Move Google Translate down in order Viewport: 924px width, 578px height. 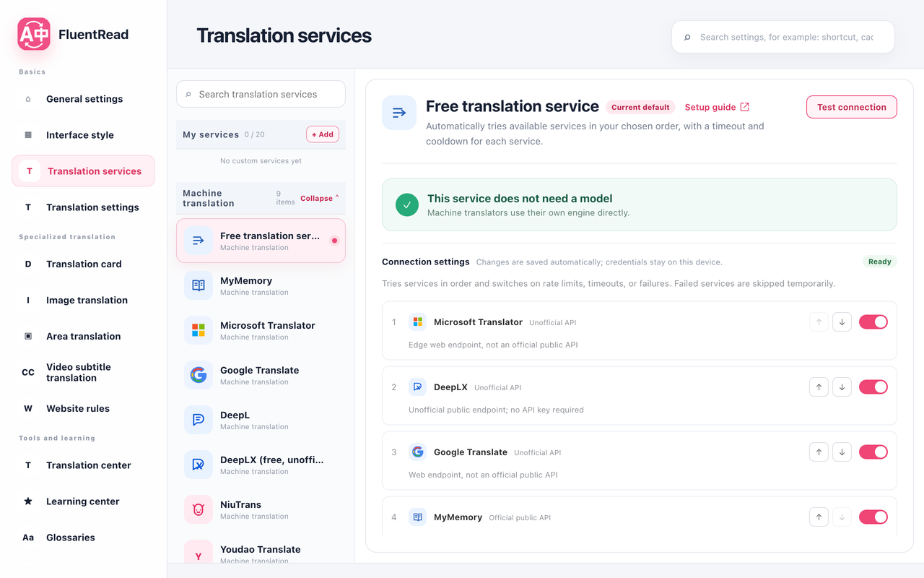click(842, 452)
